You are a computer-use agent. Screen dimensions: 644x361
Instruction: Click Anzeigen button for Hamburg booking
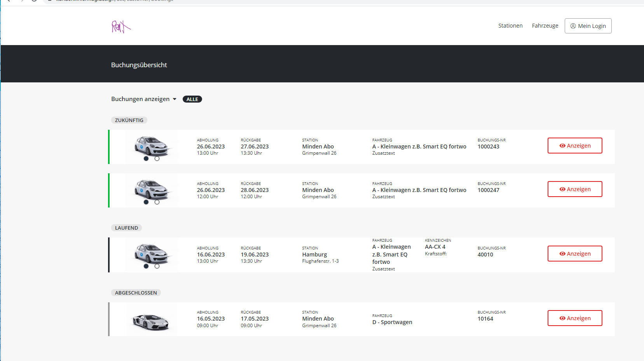tap(574, 254)
